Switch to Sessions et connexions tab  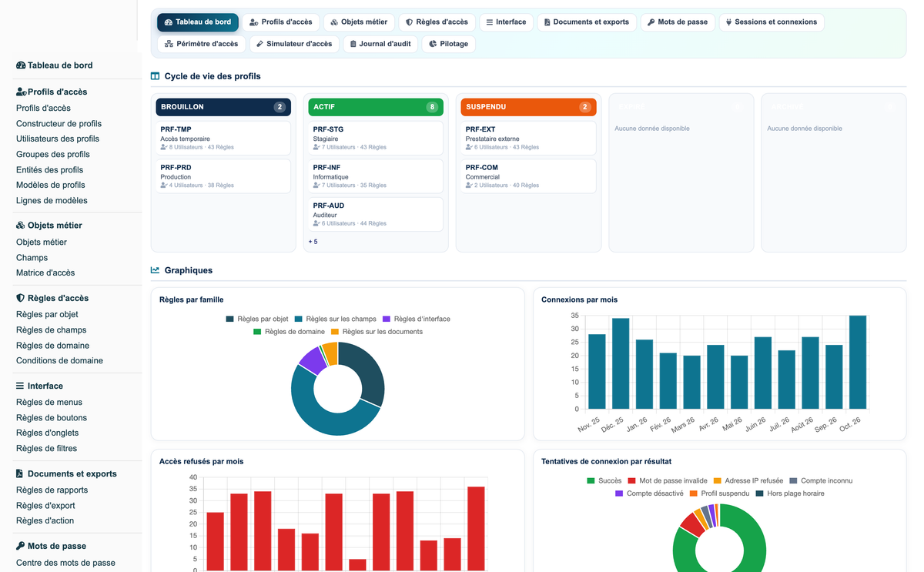click(772, 22)
